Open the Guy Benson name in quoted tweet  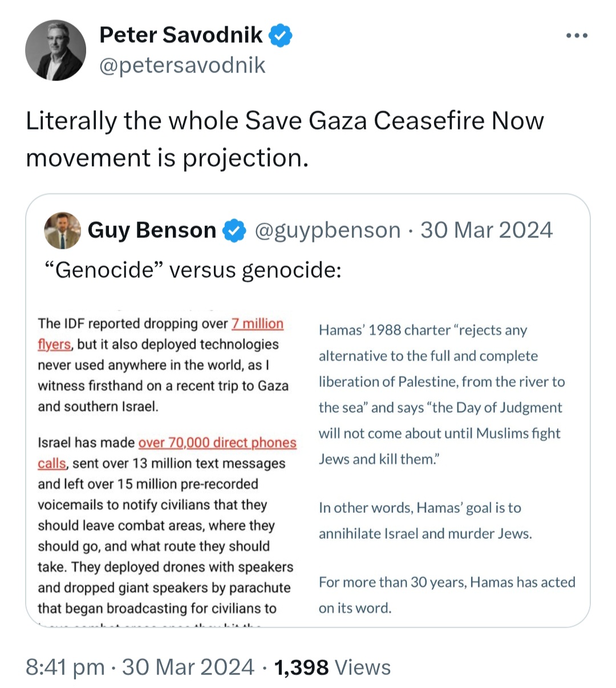[152, 230]
